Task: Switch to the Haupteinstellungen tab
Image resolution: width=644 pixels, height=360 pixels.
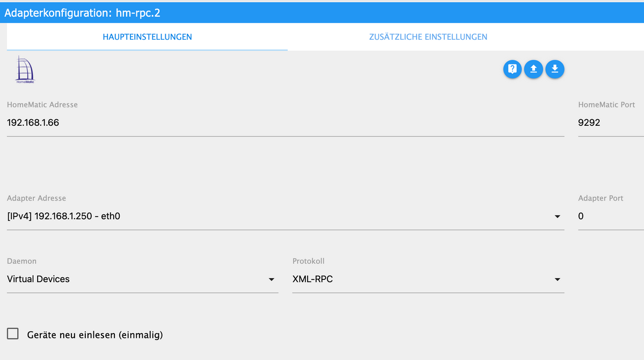Action: point(147,37)
